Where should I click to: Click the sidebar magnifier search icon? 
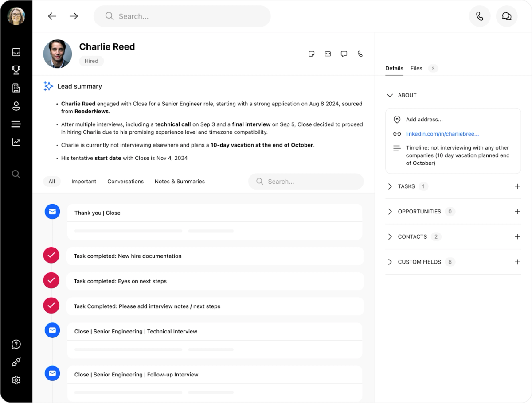[16, 174]
